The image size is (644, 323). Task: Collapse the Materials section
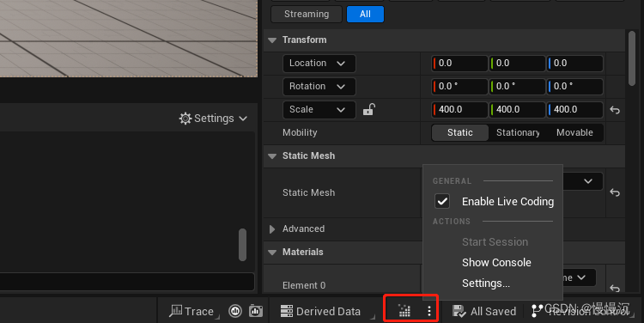click(x=272, y=253)
